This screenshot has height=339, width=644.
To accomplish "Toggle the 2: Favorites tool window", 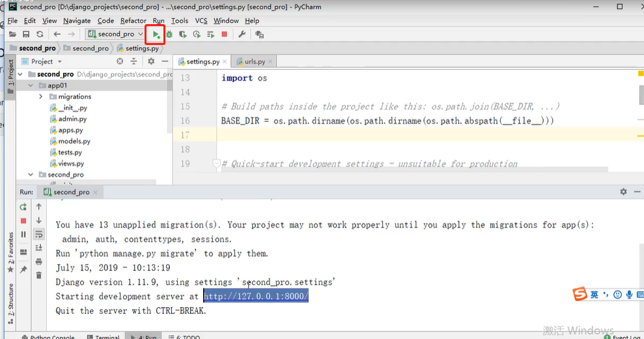I will pos(10,252).
